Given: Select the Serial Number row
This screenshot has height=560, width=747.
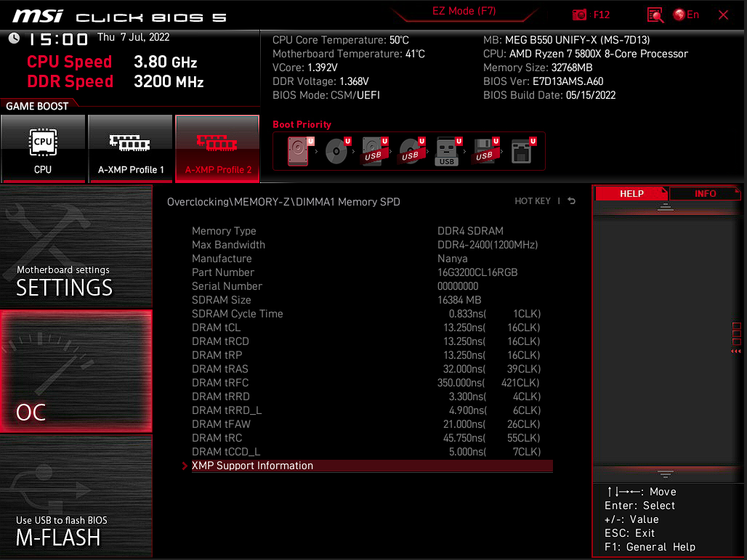Looking at the screenshot, I should (372, 286).
